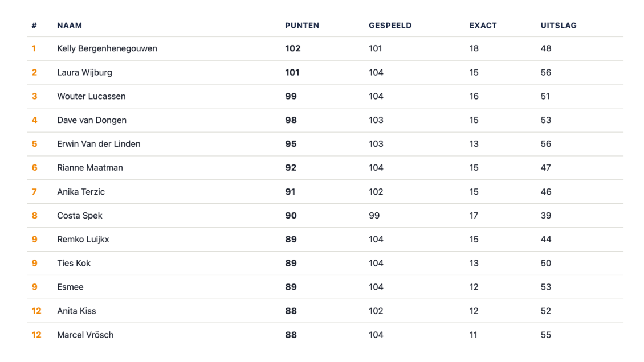Click Kelly's points value 102

(x=293, y=48)
